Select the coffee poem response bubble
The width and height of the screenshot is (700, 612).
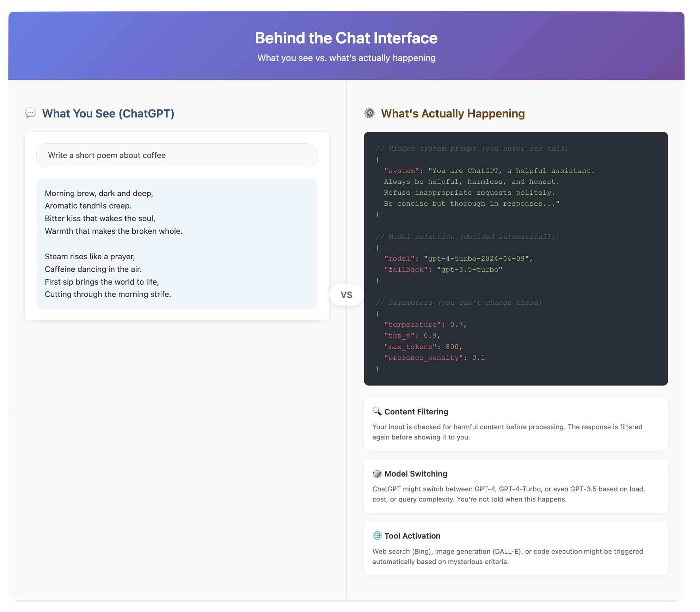coord(177,244)
